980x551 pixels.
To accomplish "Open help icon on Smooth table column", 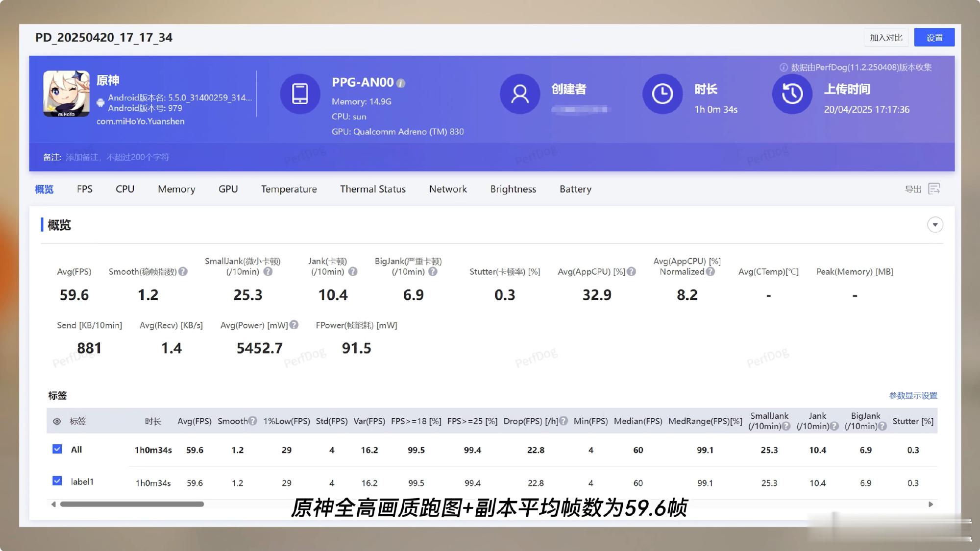I will [x=252, y=421].
